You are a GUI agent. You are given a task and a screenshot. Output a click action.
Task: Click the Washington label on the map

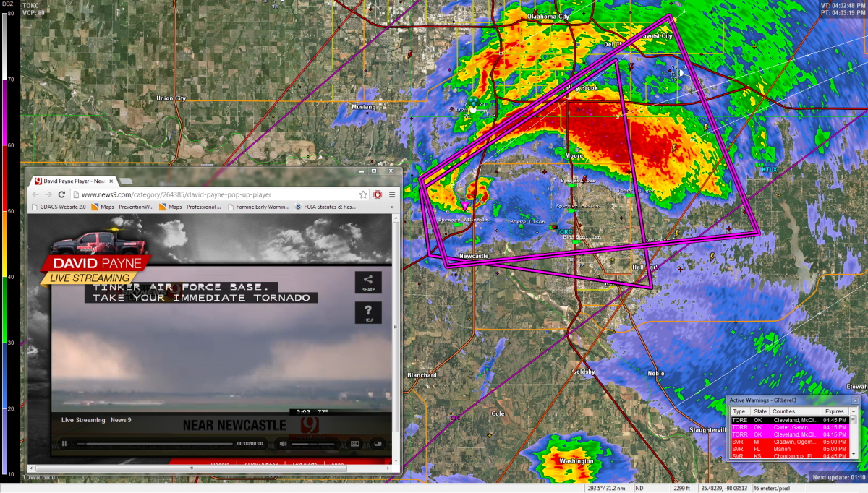point(576,461)
